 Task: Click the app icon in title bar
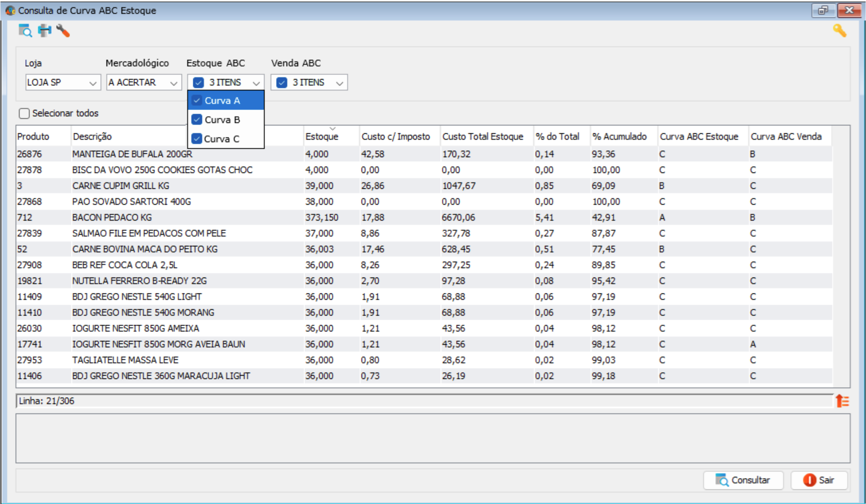(10, 10)
